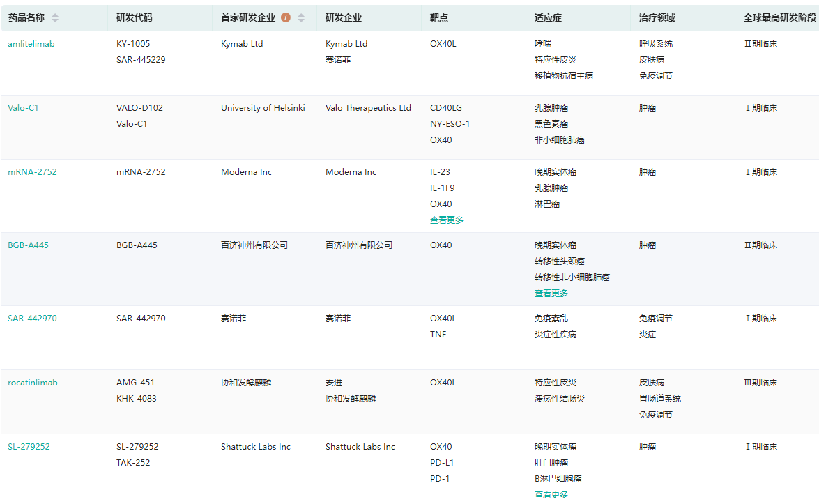Image resolution: width=819 pixels, height=504 pixels.
Task: Click Moderna Inc in 研发企业 column
Action: click(x=351, y=172)
